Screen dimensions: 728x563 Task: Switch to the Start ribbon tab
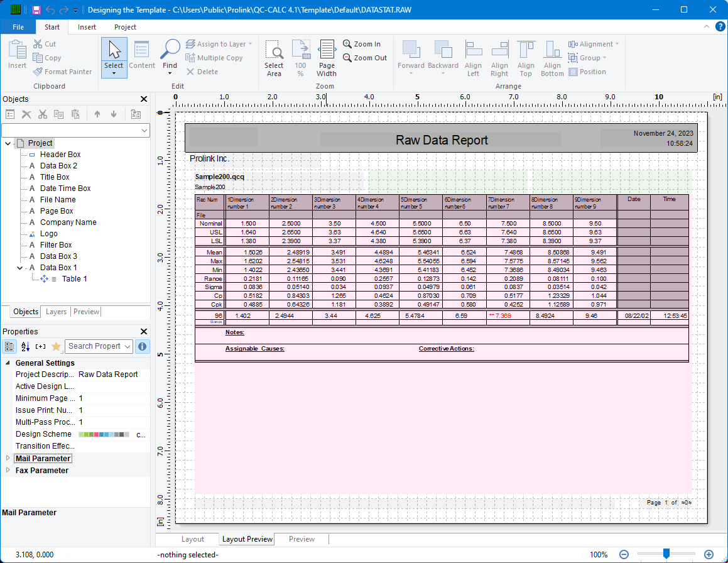[x=52, y=27]
